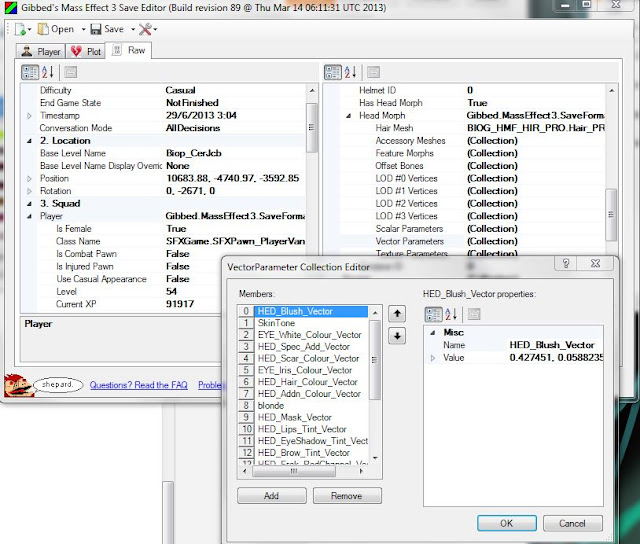Viewport: 640px width, 544px height.
Task: Click Categorized view icon in right property grid
Action: point(333,72)
